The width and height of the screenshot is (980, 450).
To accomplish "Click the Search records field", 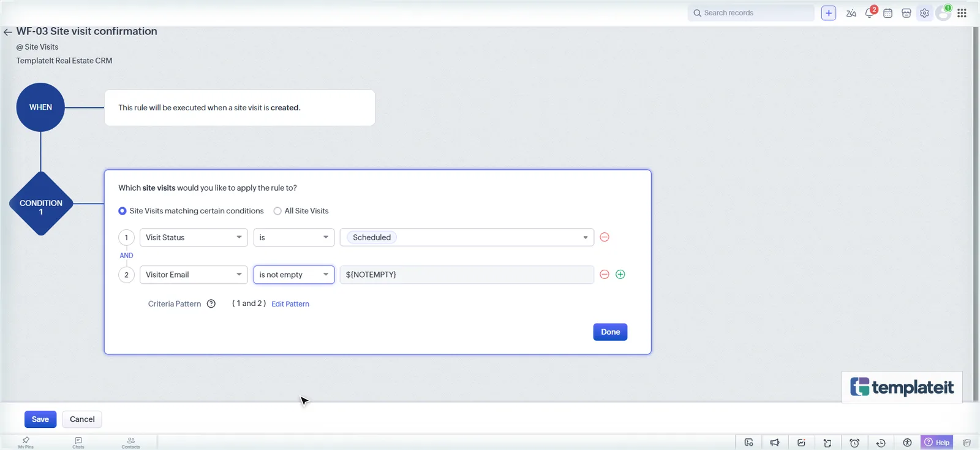I will tap(751, 13).
